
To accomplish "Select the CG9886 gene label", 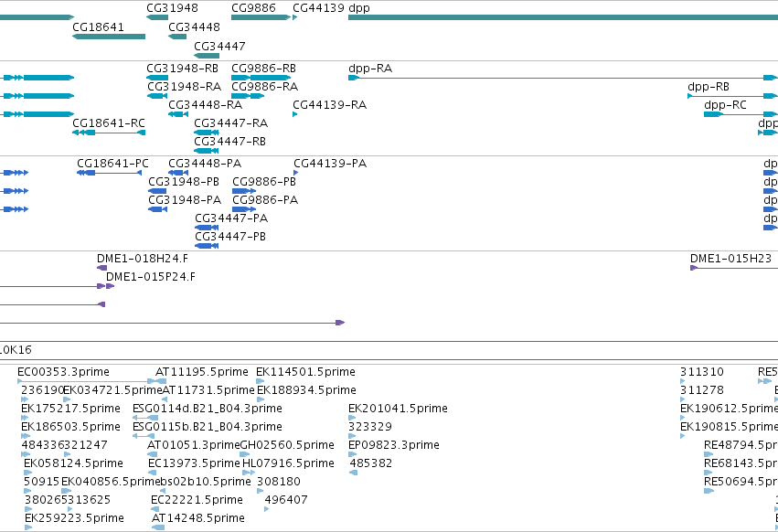I will pos(253,8).
